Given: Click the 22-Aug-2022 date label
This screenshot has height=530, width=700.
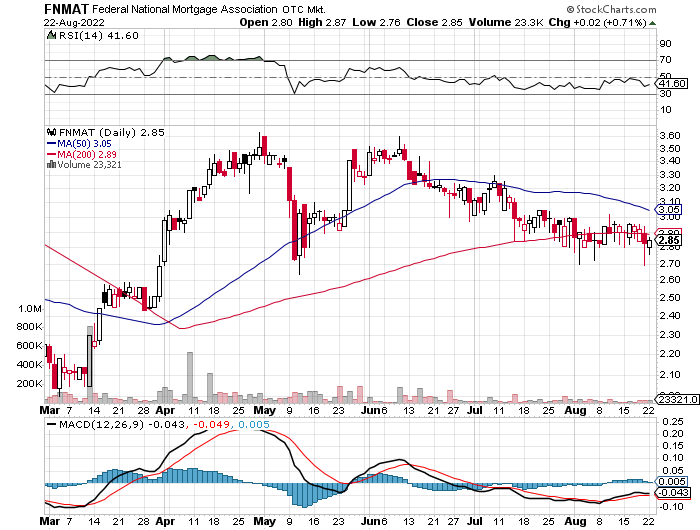Looking at the screenshot, I should [74, 22].
